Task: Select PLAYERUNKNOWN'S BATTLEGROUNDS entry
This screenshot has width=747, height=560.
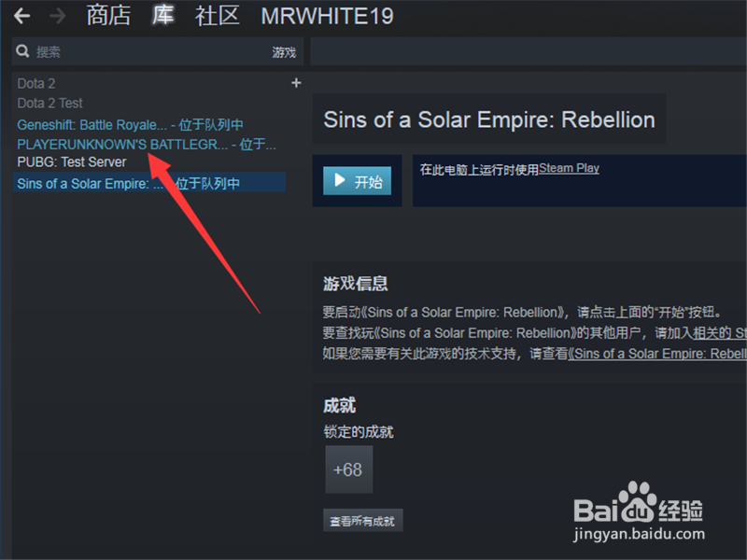Action: 147,144
